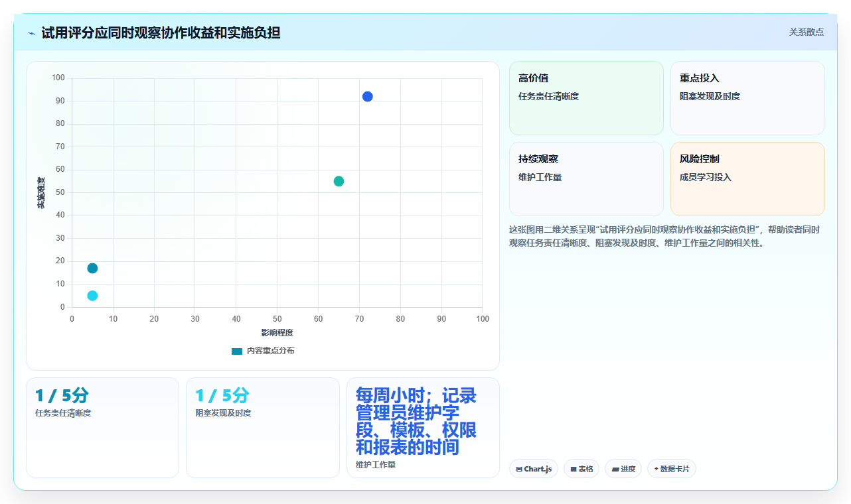Click the 每周小时 blue metric text

coord(416,422)
